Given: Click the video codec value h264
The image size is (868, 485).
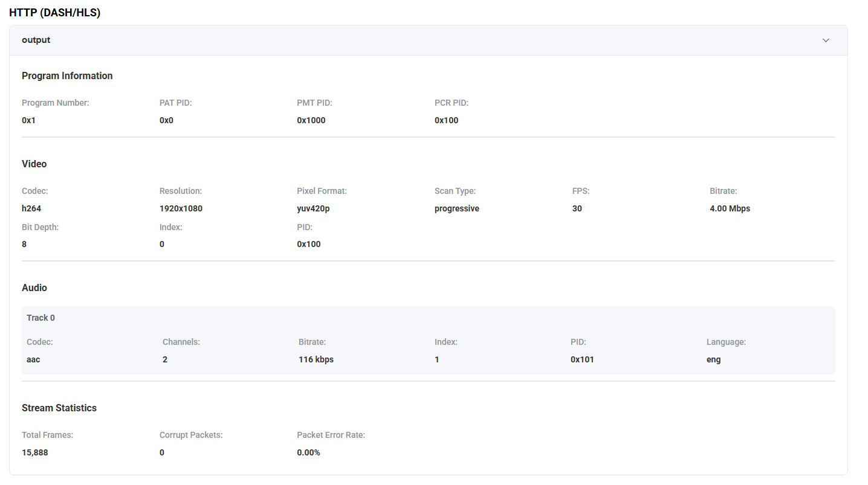Looking at the screenshot, I should click(x=31, y=208).
